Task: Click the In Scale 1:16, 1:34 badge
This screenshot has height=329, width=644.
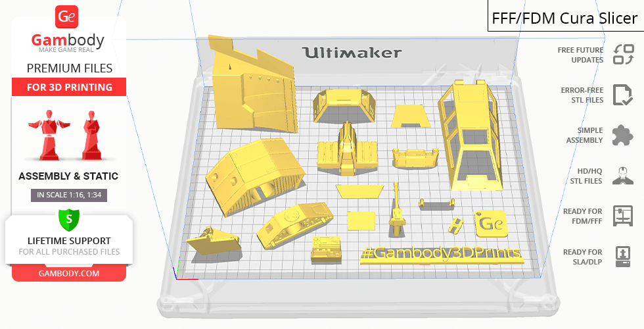Action: (x=69, y=195)
